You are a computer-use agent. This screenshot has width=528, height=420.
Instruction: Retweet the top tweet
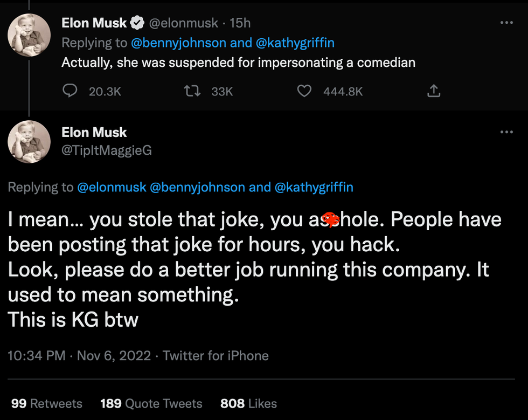coord(192,91)
